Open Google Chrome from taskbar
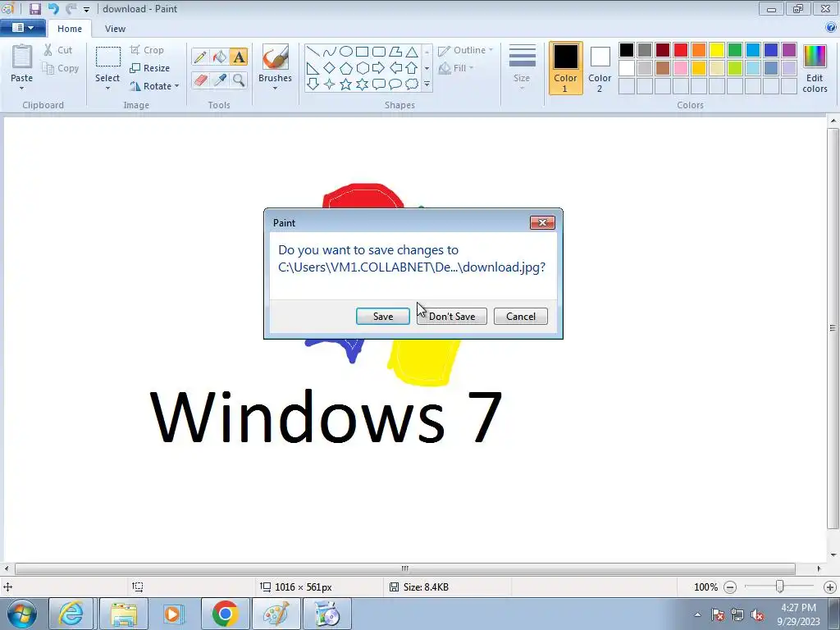Viewport: 840px width, 630px height. click(x=225, y=614)
